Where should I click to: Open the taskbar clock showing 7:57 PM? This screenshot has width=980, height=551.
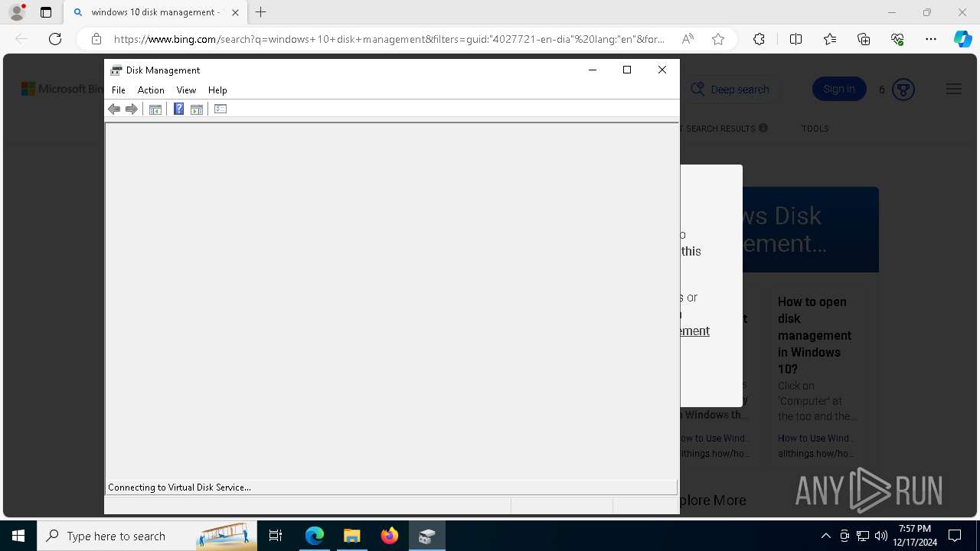915,536
